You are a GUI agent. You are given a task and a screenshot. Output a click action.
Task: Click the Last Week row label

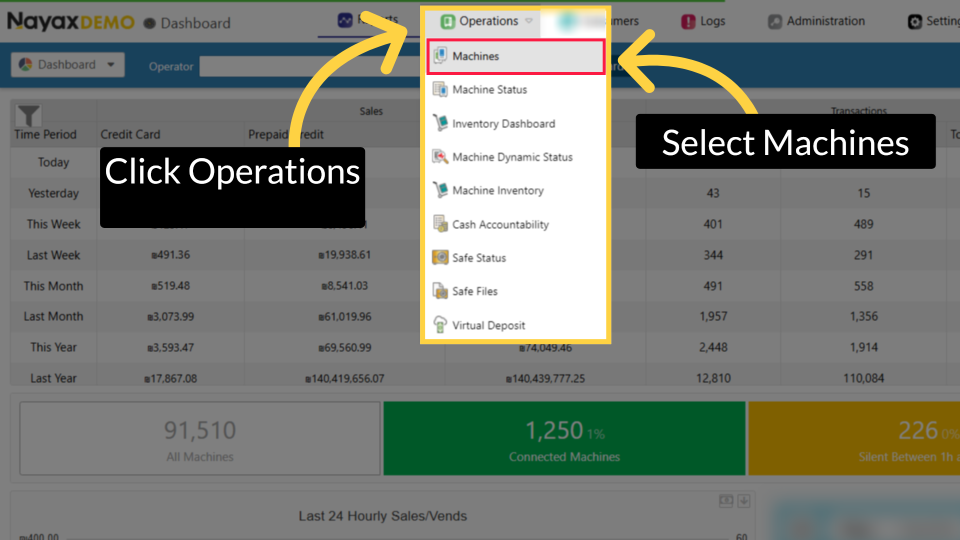53,255
